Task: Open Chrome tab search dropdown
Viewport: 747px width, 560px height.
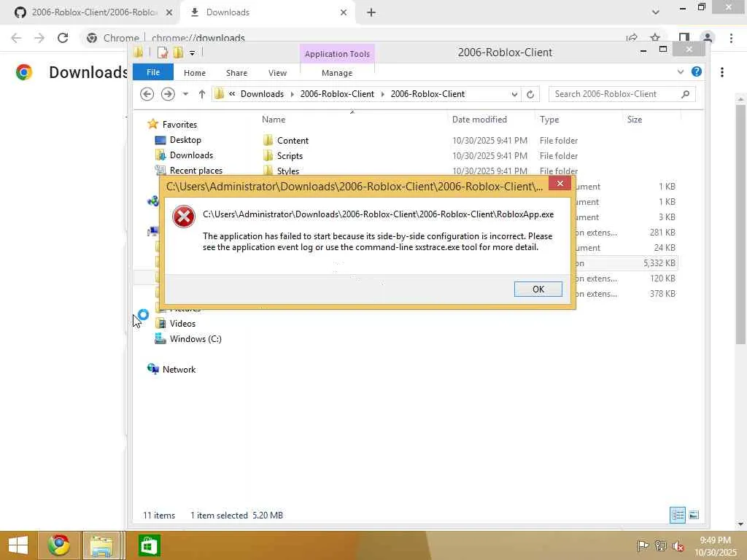Action: (656, 12)
